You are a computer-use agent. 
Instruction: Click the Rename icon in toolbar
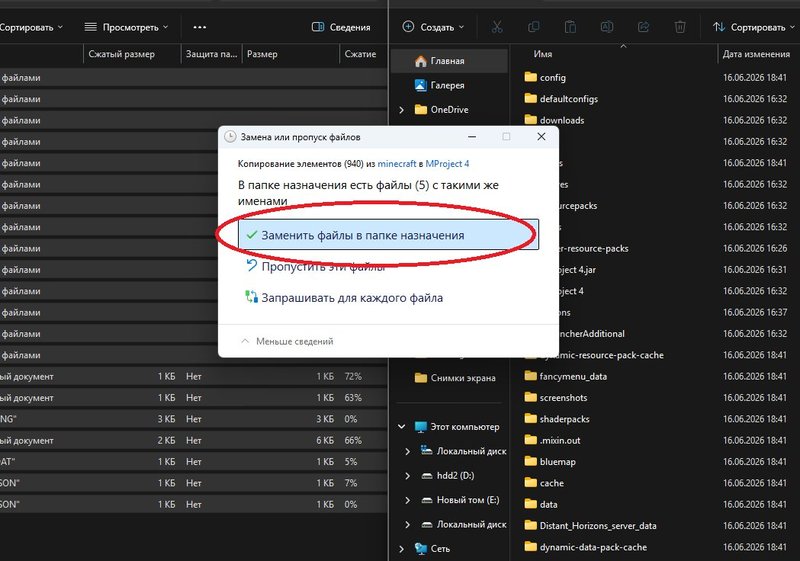coord(607,27)
